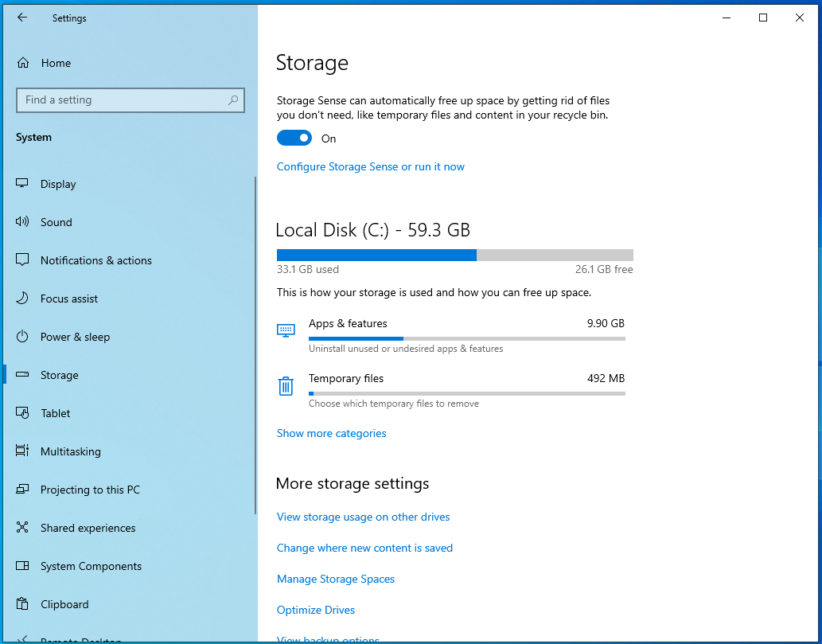
Task: Click the 33.1 GB used label
Action: point(308,269)
